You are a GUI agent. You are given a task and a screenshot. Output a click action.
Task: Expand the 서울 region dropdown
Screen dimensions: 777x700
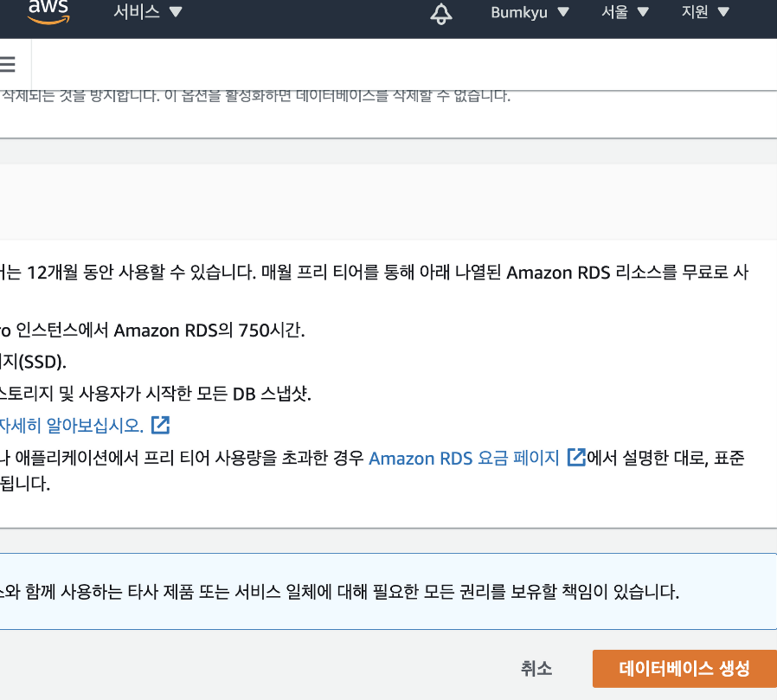coord(625,12)
